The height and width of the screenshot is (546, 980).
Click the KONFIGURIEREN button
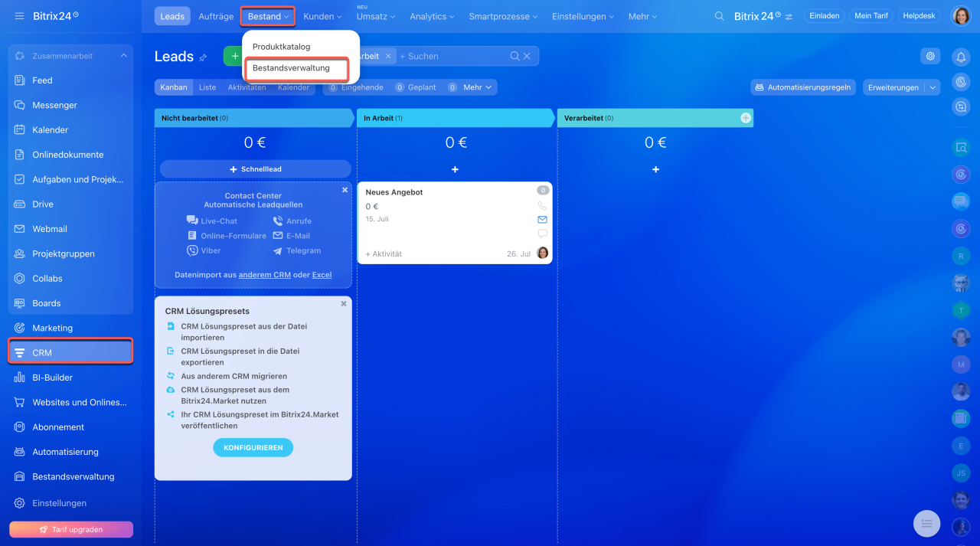tap(253, 447)
